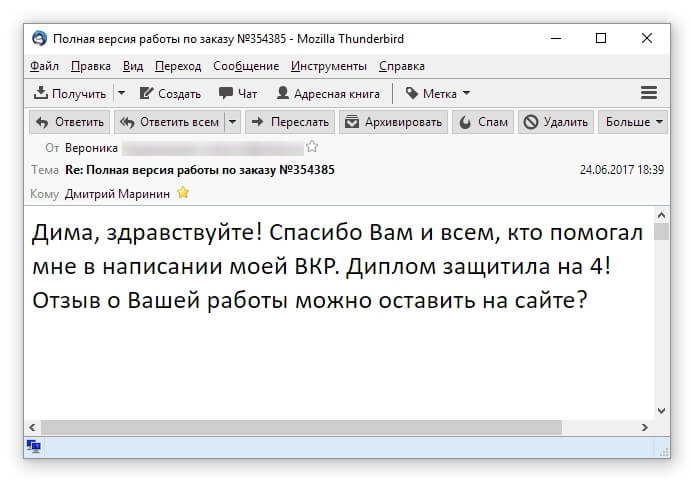
Task: Create a new message with Создать
Action: coord(170,94)
